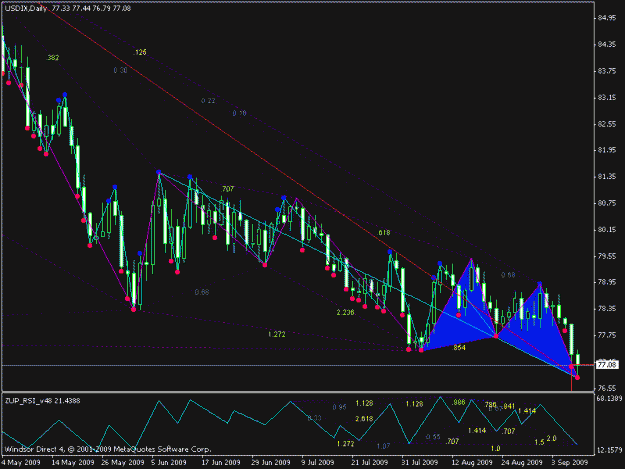
Task: Click the 14 May 2009 date label
Action: (x=73, y=462)
